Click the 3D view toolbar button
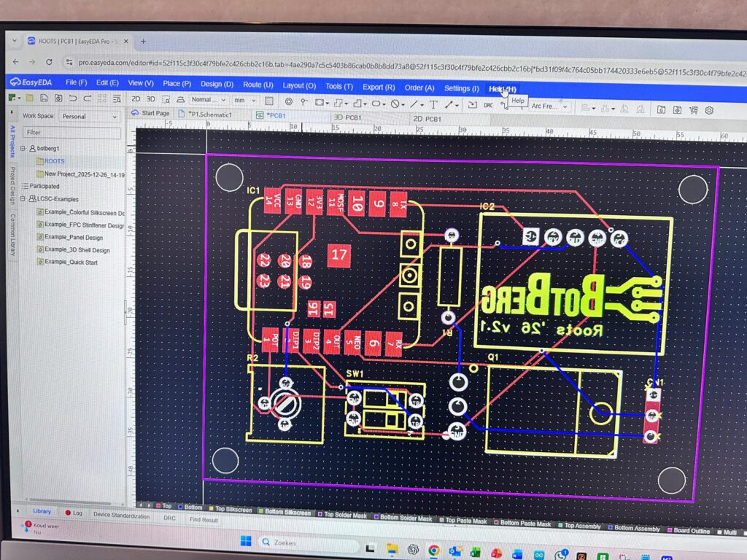 [x=151, y=99]
